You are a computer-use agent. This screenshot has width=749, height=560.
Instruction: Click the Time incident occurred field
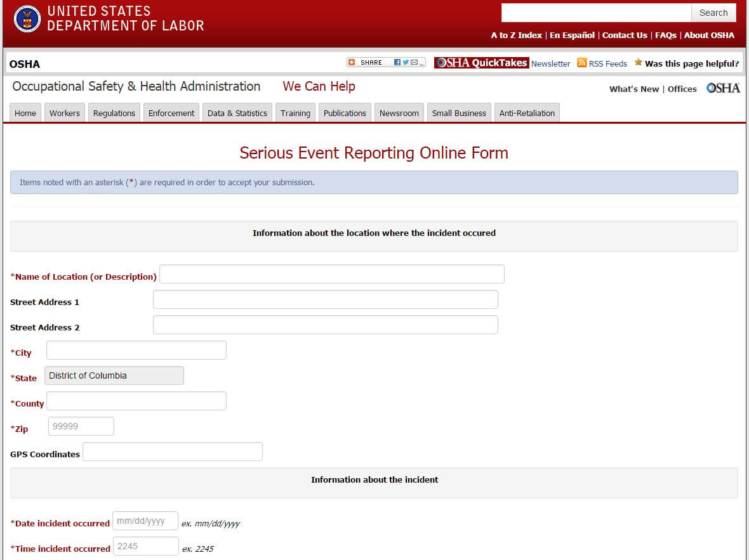[146, 546]
